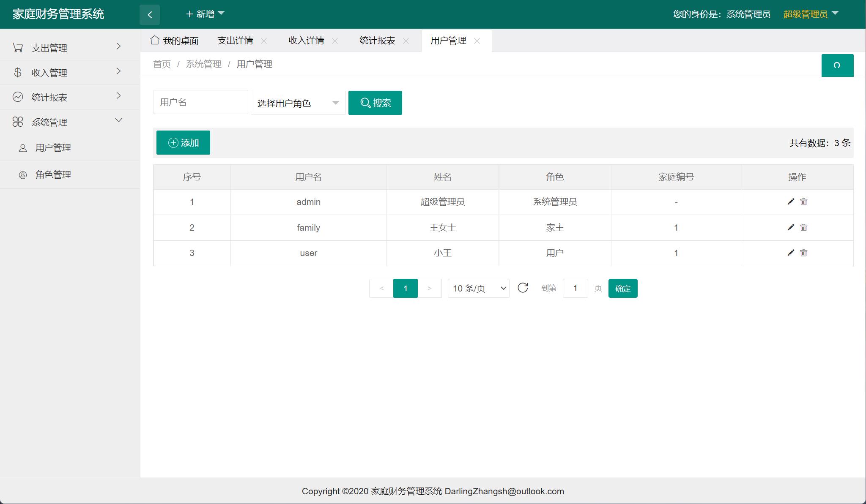Edit the admin user with pencil icon

[x=790, y=202]
